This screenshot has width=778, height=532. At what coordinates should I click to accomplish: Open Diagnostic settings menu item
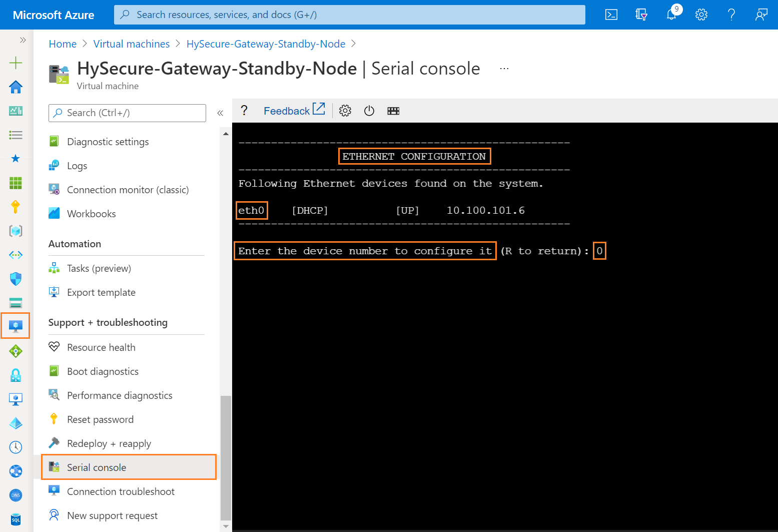pos(108,142)
